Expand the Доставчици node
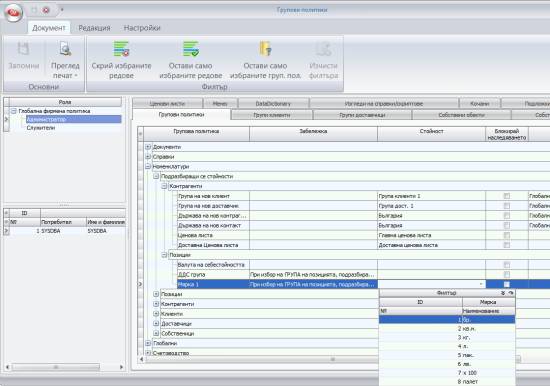This screenshot has height=386, width=550. [x=156, y=324]
